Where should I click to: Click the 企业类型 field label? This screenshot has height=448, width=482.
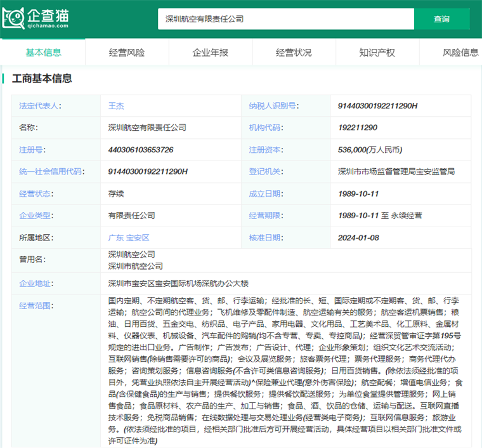click(36, 216)
